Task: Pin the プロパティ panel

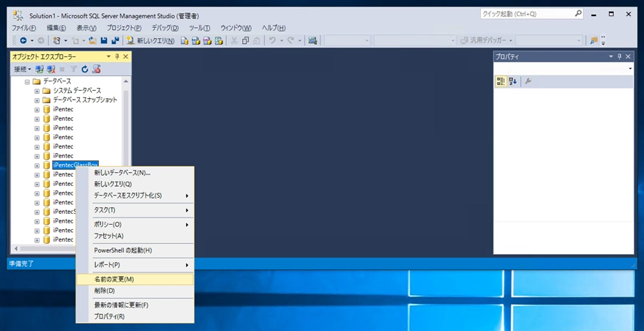Action: 620,56
